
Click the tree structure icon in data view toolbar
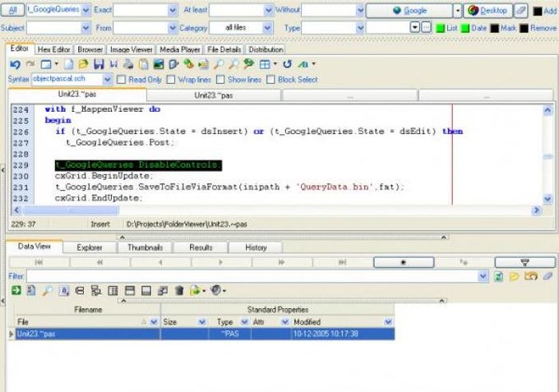pyautogui.click(x=96, y=290)
